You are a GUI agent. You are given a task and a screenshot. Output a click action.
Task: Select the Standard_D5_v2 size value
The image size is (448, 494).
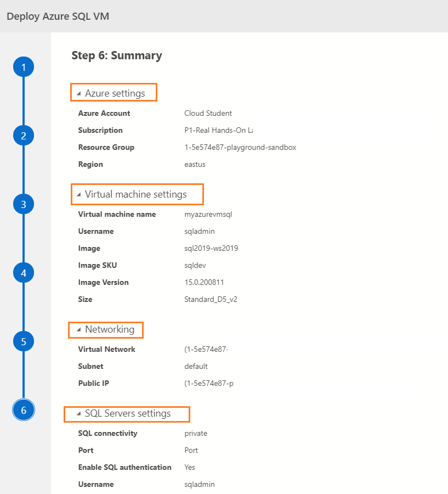(x=211, y=299)
